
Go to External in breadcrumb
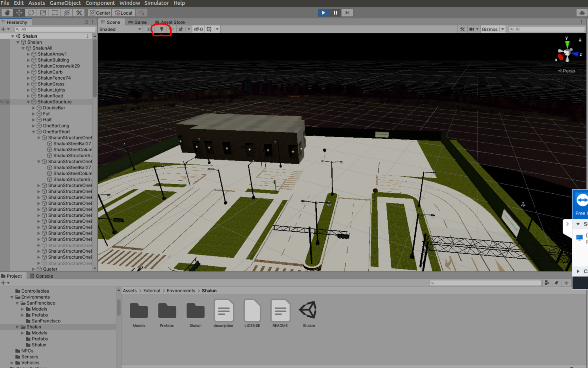pyautogui.click(x=152, y=291)
